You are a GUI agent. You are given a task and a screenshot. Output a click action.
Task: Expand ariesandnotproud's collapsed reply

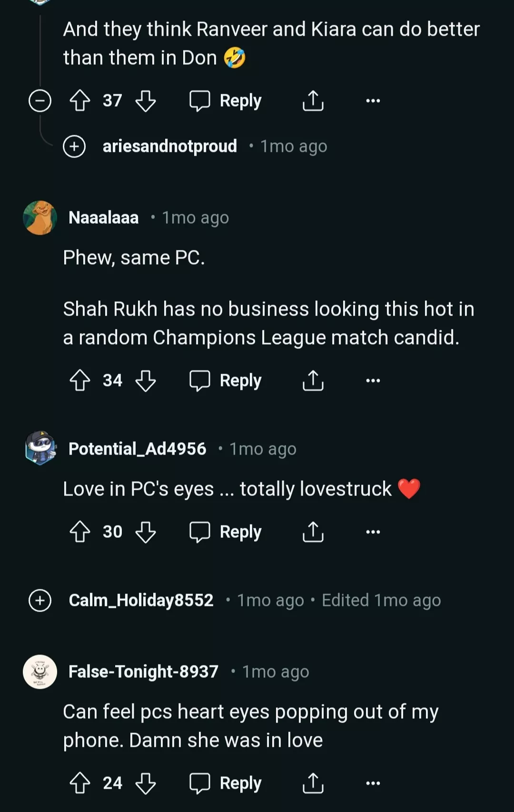click(x=74, y=146)
